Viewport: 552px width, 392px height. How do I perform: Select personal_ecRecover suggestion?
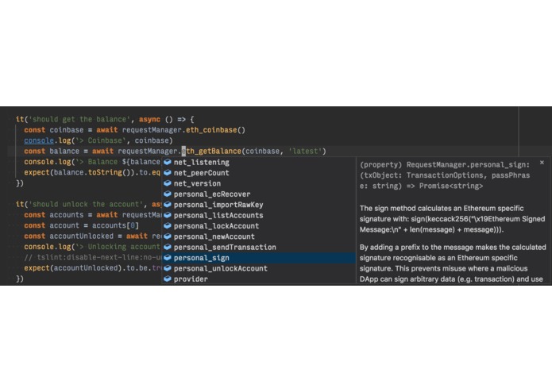(259, 194)
